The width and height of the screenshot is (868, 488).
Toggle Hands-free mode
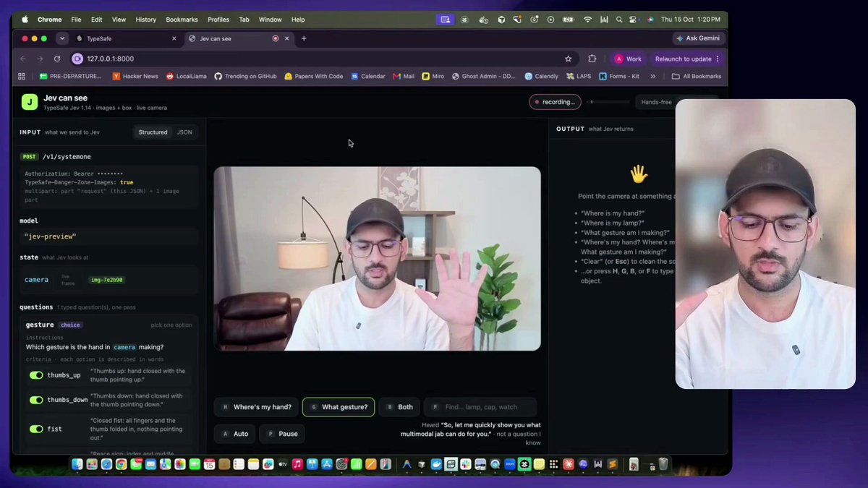pos(656,102)
